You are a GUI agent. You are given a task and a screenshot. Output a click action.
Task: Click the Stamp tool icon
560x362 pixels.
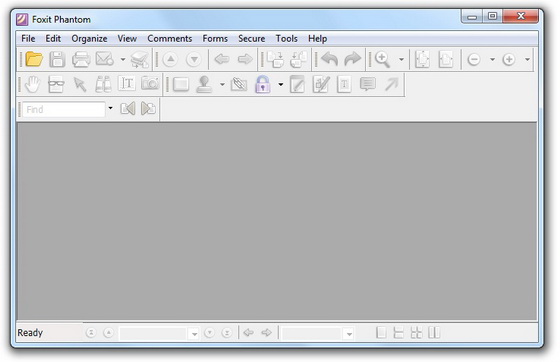205,85
